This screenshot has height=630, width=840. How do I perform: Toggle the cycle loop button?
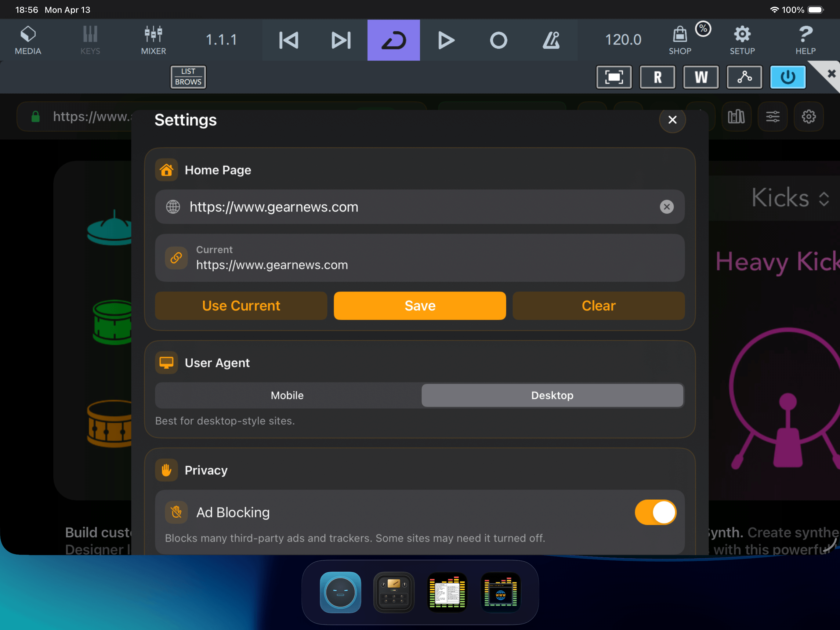pos(393,40)
